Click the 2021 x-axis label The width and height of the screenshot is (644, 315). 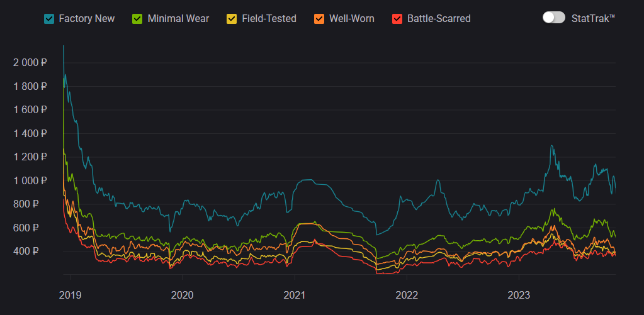[x=294, y=295]
